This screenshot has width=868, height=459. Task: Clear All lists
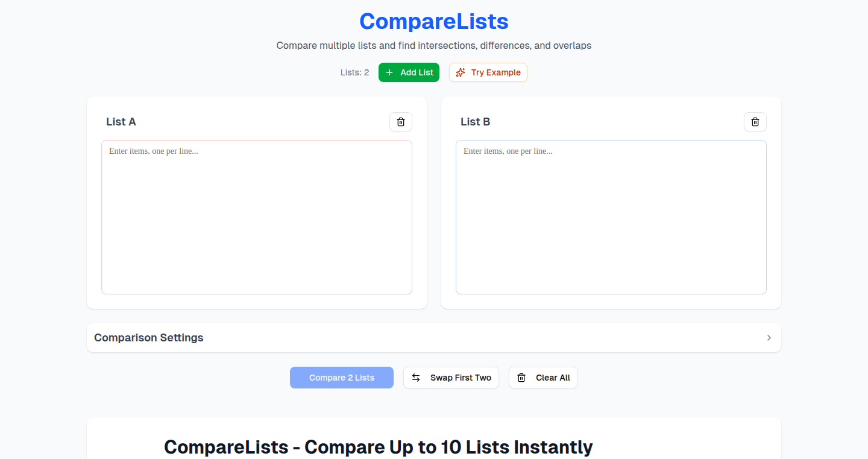pyautogui.click(x=543, y=378)
